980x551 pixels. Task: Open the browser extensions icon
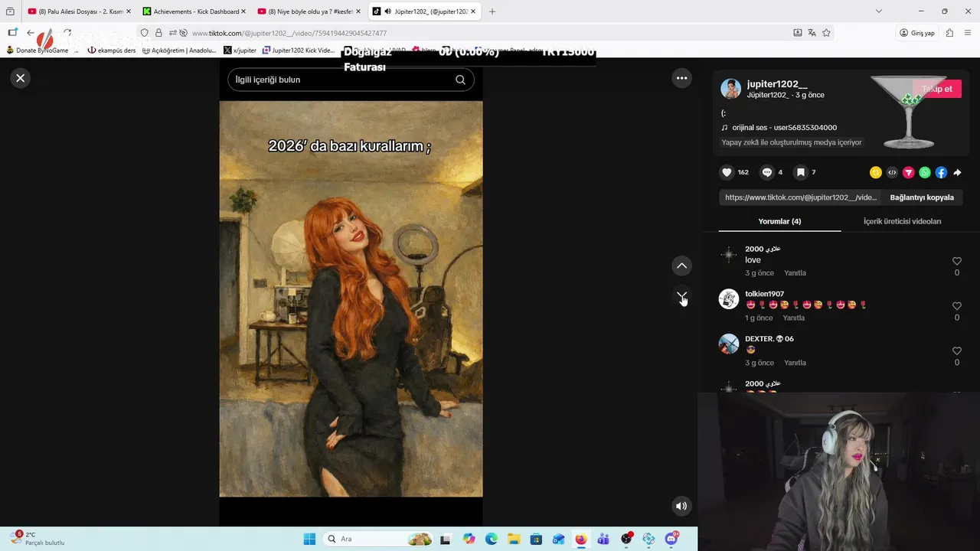click(x=949, y=33)
